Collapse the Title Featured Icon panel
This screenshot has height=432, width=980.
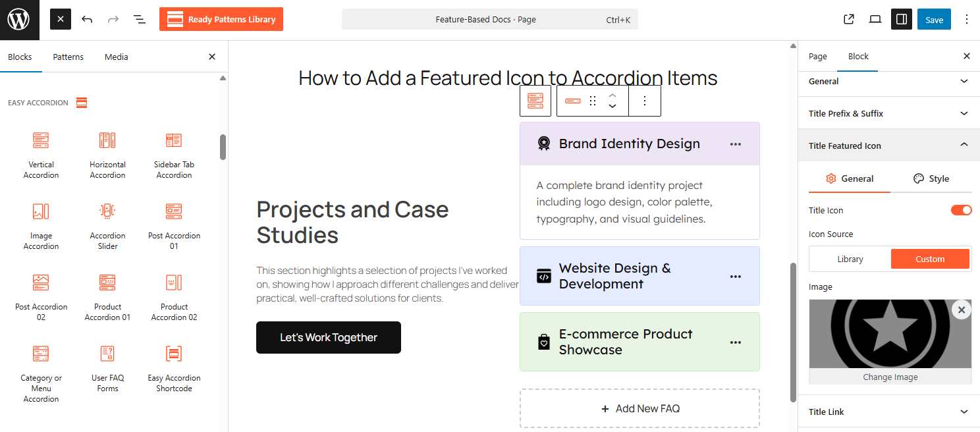click(x=889, y=146)
